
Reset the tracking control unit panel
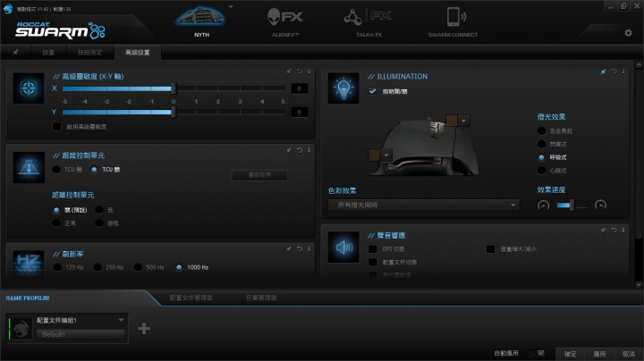point(300,150)
